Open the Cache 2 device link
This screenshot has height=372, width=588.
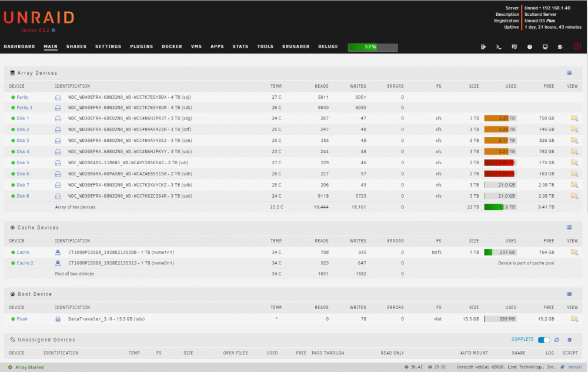[25, 263]
